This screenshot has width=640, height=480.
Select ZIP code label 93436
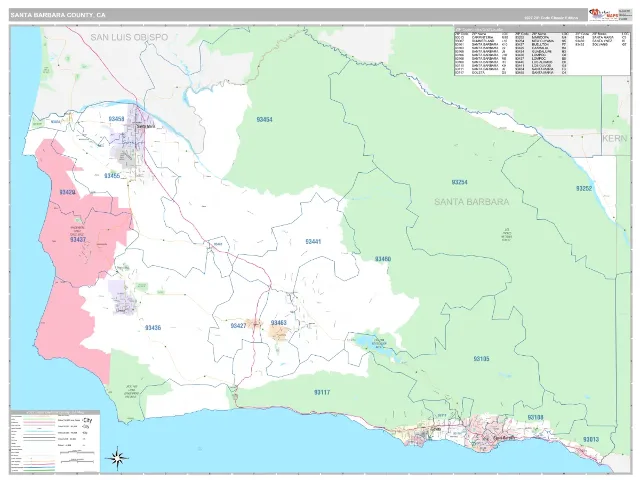[153, 328]
